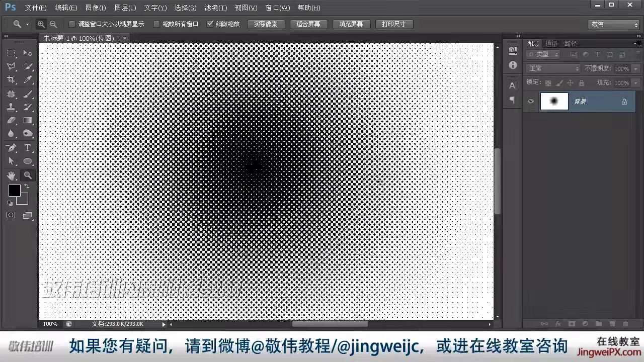Change the screen mode
This screenshot has height=362, width=644.
coord(27,215)
